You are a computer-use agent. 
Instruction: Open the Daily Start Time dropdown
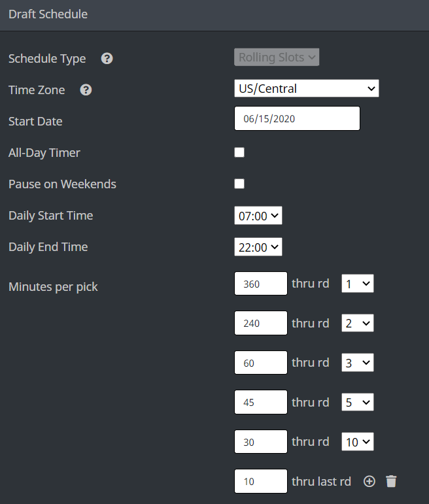(x=258, y=216)
